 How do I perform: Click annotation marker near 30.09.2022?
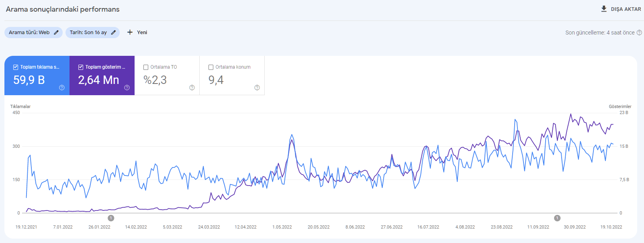pyautogui.click(x=557, y=218)
